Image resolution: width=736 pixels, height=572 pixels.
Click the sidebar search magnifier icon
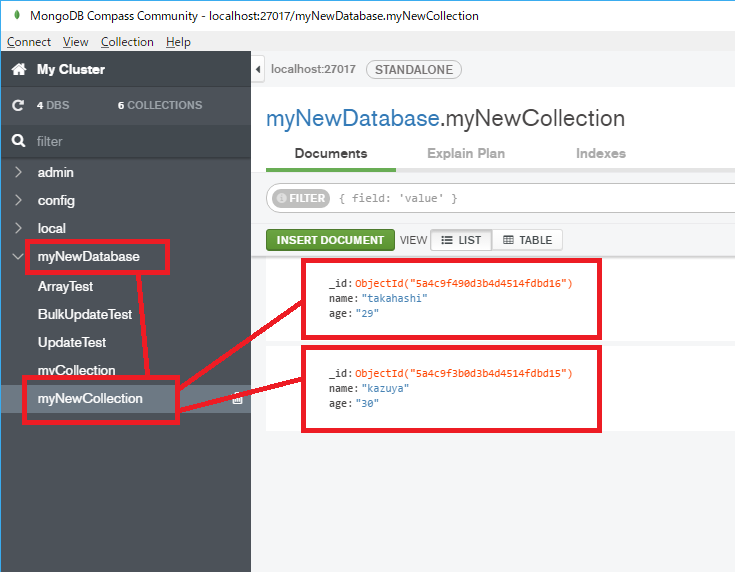pos(18,141)
